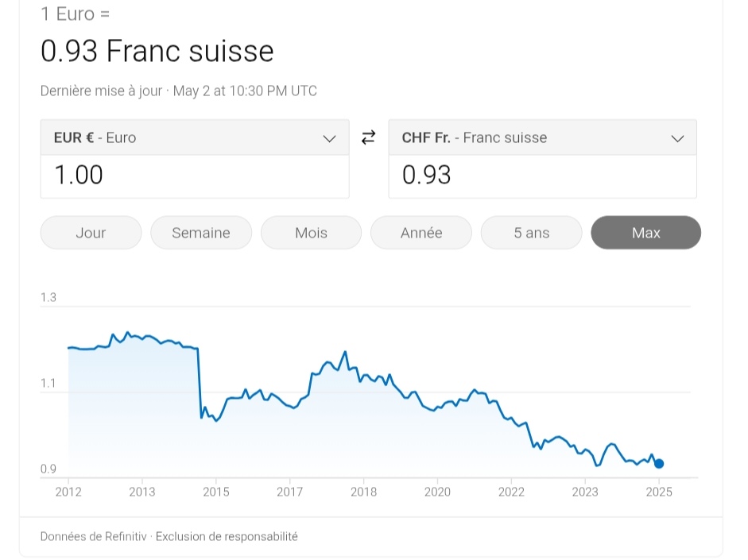Click the 1.00 Euro amount field
Screen dimensions: 748x560
coord(195,176)
